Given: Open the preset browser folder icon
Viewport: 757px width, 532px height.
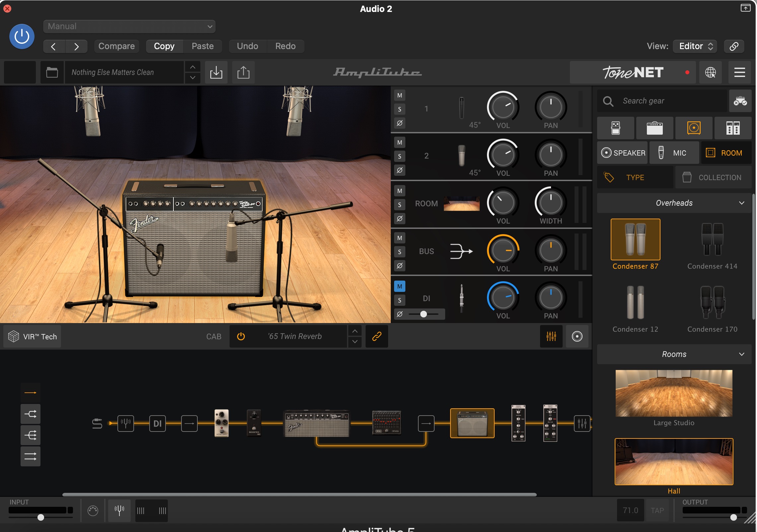Looking at the screenshot, I should (x=52, y=72).
